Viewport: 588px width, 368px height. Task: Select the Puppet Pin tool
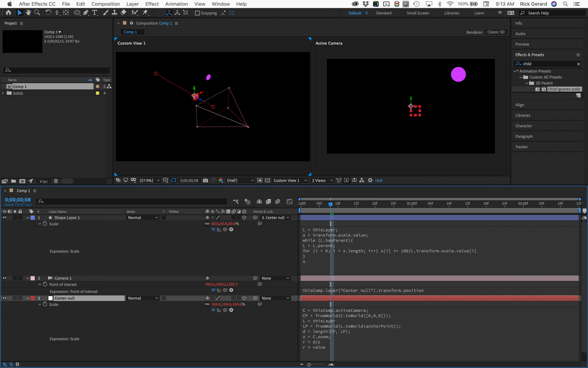click(145, 13)
